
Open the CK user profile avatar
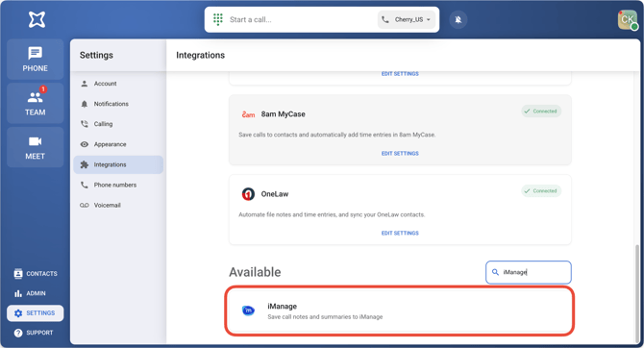(627, 20)
